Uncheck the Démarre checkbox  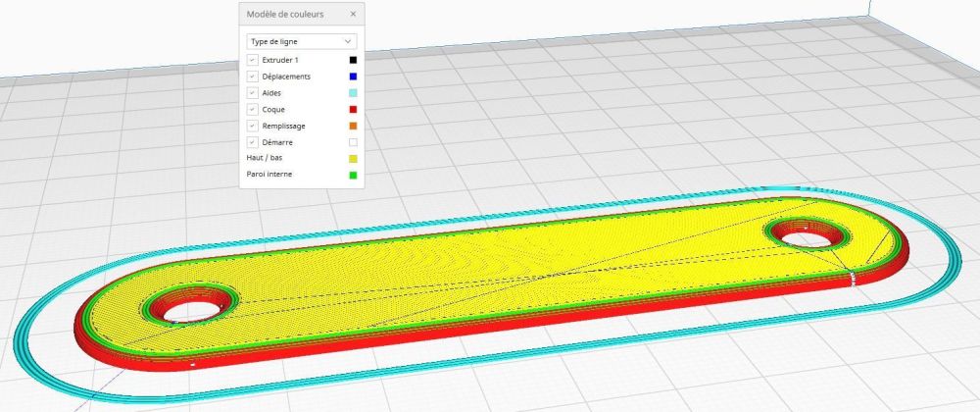coord(252,142)
